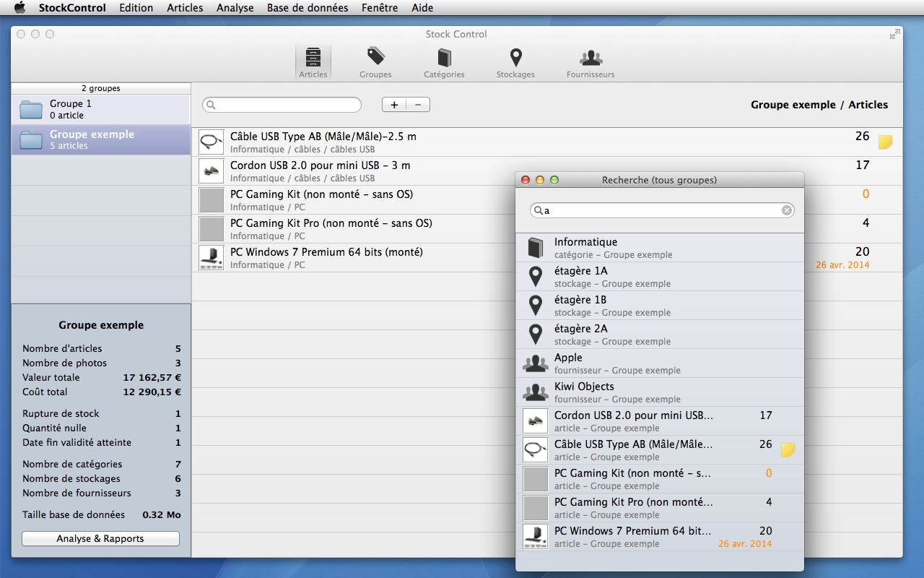Remove the article with minus button

(418, 105)
